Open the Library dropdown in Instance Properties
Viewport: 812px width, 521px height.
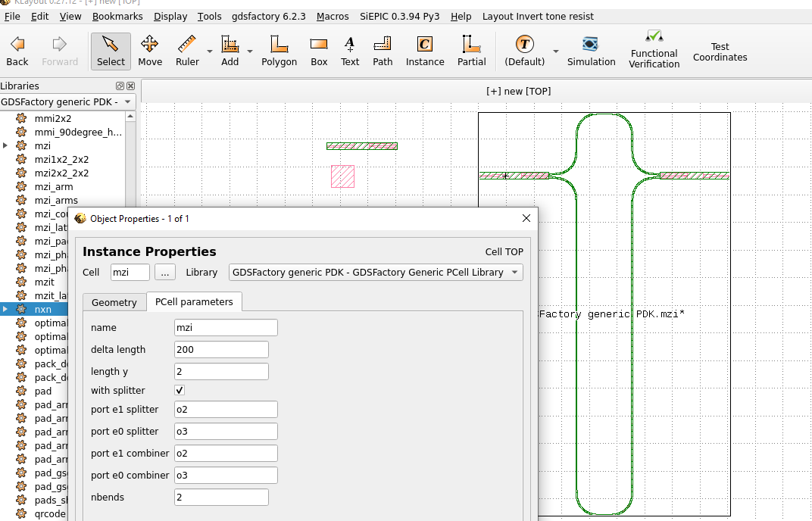click(514, 272)
